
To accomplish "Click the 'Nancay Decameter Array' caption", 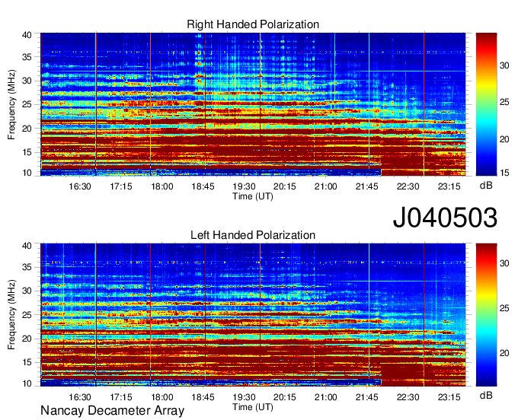I will click(x=112, y=411).
